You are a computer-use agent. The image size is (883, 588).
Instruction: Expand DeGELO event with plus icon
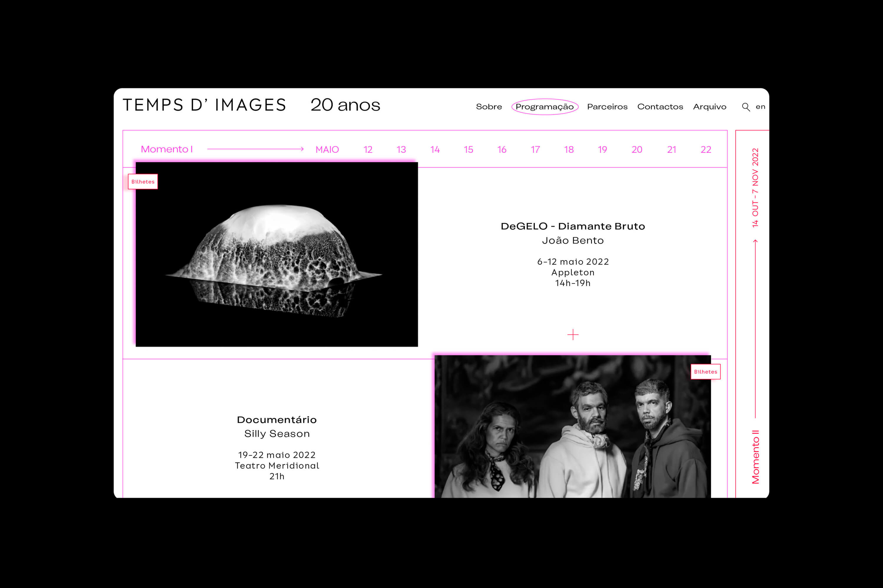click(x=573, y=334)
